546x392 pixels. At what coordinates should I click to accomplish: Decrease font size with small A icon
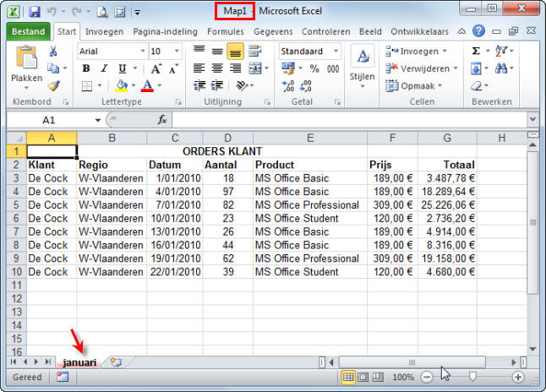pyautogui.click(x=173, y=68)
